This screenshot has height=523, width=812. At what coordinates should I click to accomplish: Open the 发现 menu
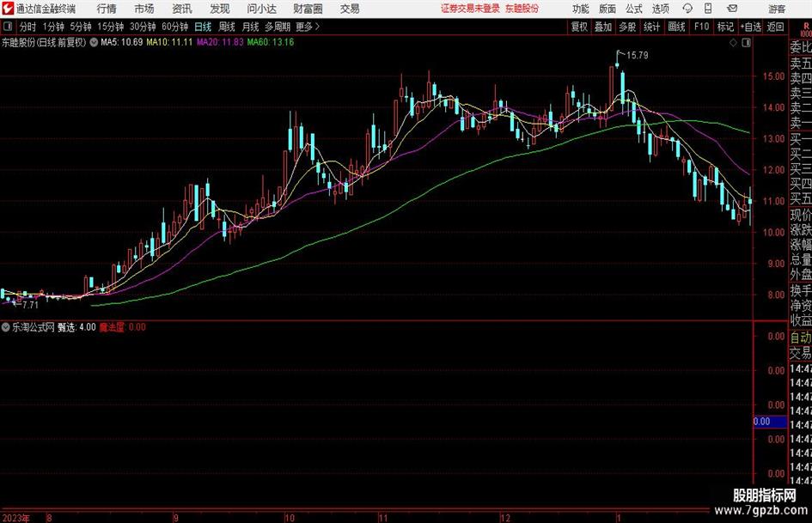pos(220,9)
